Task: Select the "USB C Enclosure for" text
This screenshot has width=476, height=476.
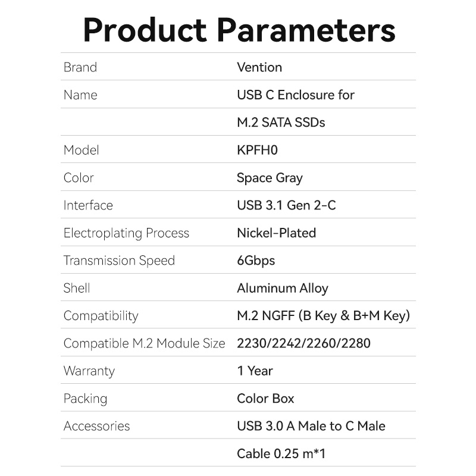Action: (296, 95)
